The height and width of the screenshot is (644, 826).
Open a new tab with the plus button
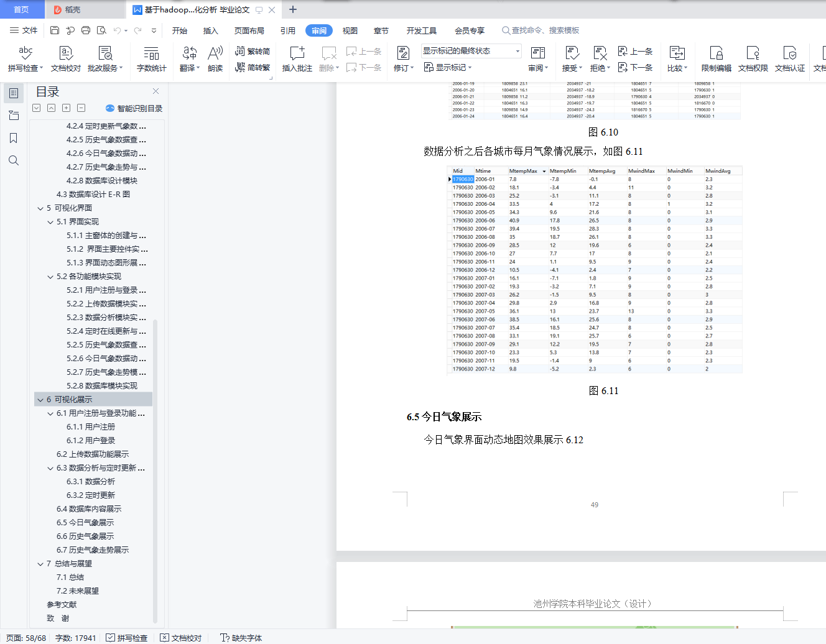tap(293, 9)
